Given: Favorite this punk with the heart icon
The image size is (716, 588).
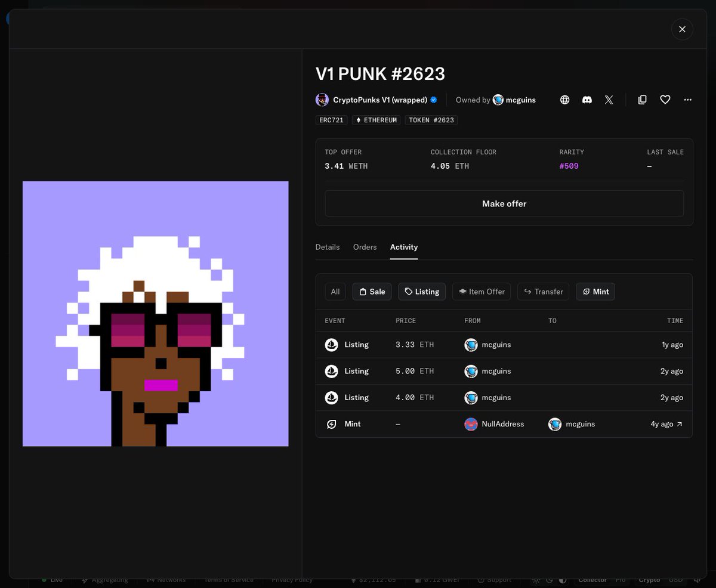Looking at the screenshot, I should tap(665, 100).
